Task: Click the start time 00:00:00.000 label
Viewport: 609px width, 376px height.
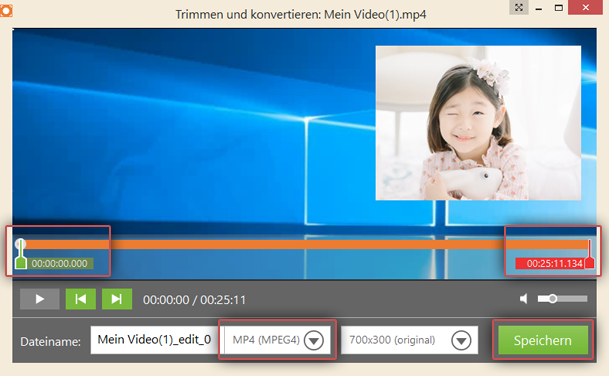Action: click(59, 264)
